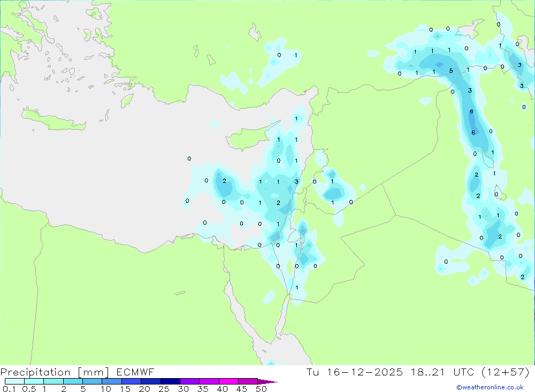Select the 0.5–1 mm legend color swatch
This screenshot has height=392, width=535.
pyautogui.click(x=34, y=381)
